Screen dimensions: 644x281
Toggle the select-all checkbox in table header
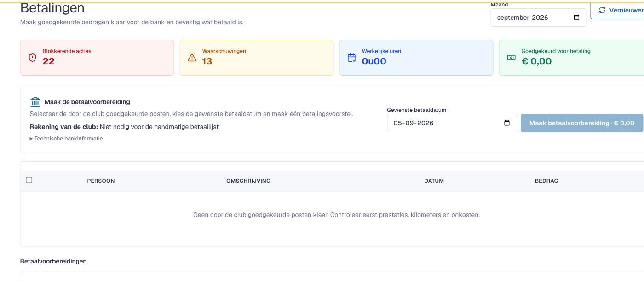pyautogui.click(x=29, y=180)
